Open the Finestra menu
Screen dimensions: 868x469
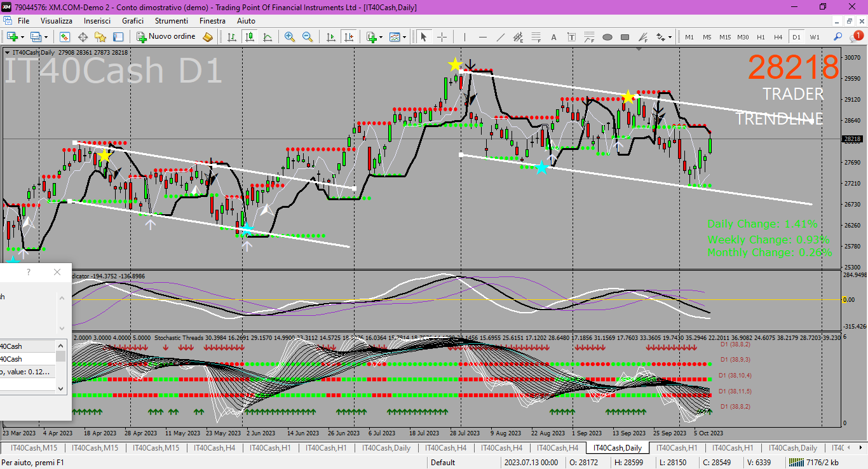click(212, 21)
